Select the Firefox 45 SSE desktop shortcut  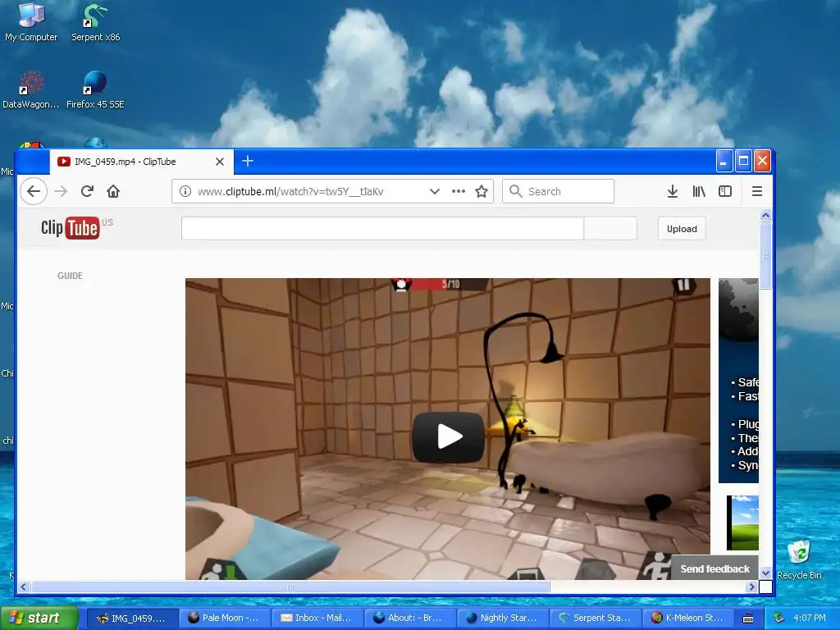click(x=95, y=89)
